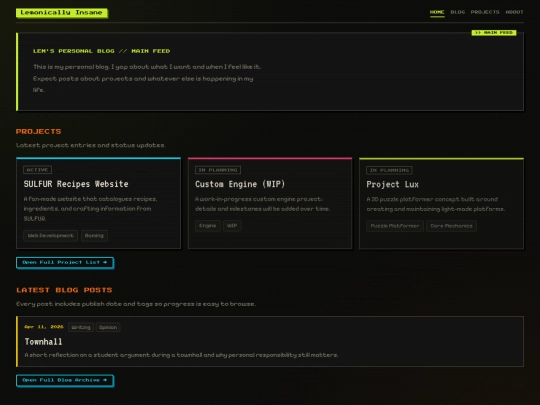Click the Lemonically Insane site logo
The image size is (540, 405).
(x=62, y=13)
